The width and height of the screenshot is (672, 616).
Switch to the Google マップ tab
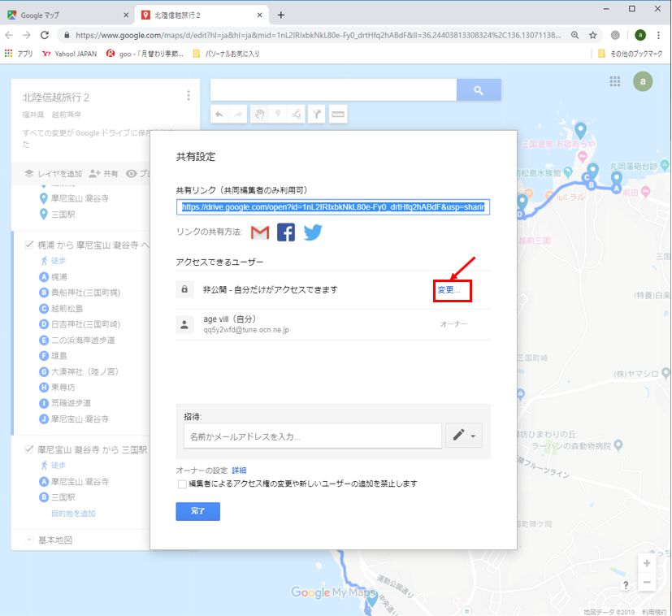[x=67, y=15]
